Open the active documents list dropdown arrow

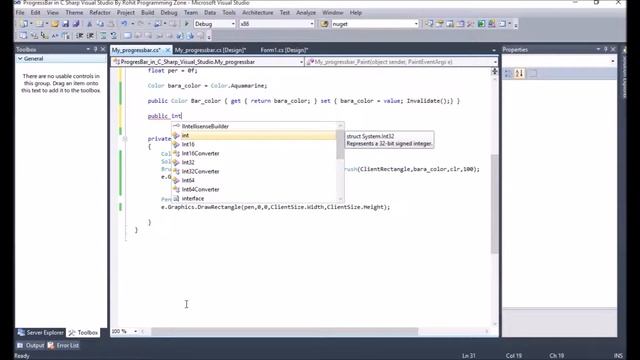click(494, 50)
